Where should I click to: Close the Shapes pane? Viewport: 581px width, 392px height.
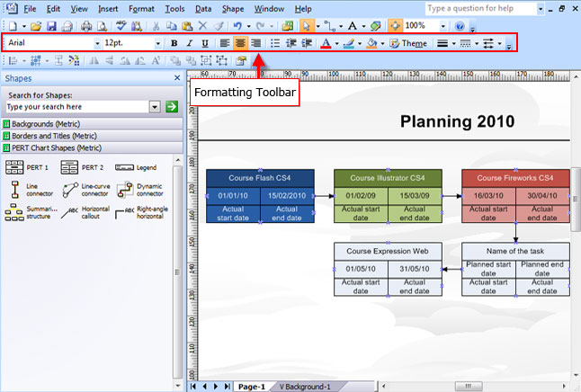[x=177, y=78]
